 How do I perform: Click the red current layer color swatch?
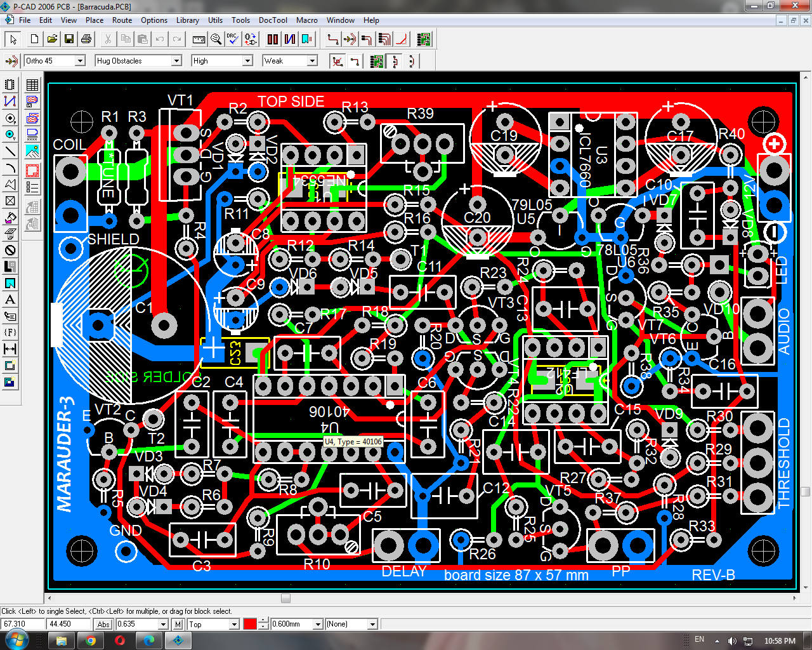(250, 624)
